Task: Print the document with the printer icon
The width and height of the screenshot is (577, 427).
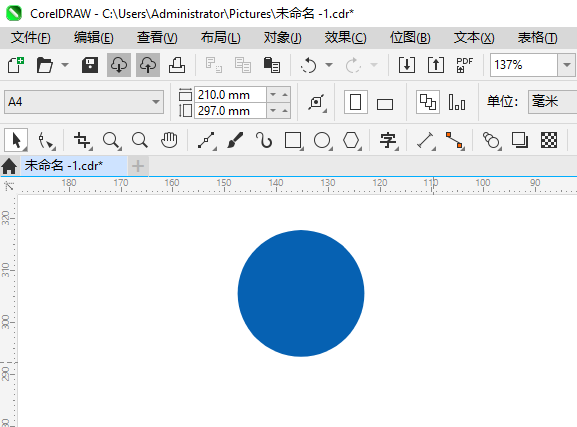Action: tap(177, 65)
